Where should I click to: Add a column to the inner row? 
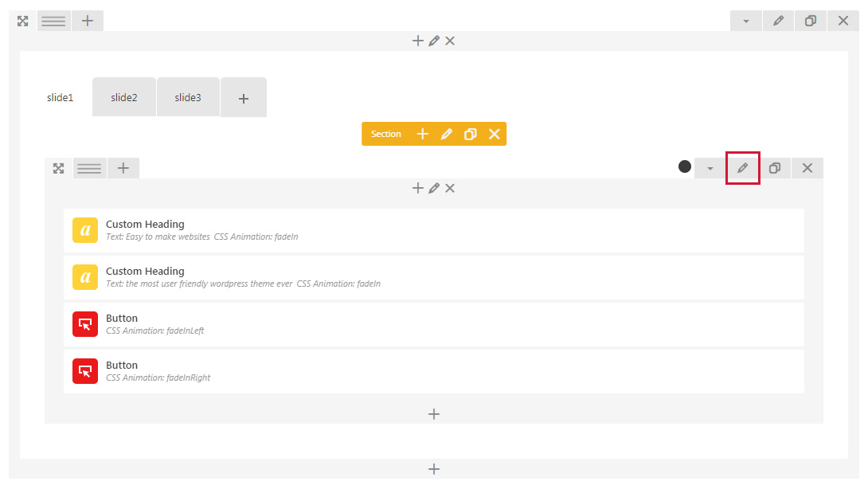coord(123,168)
